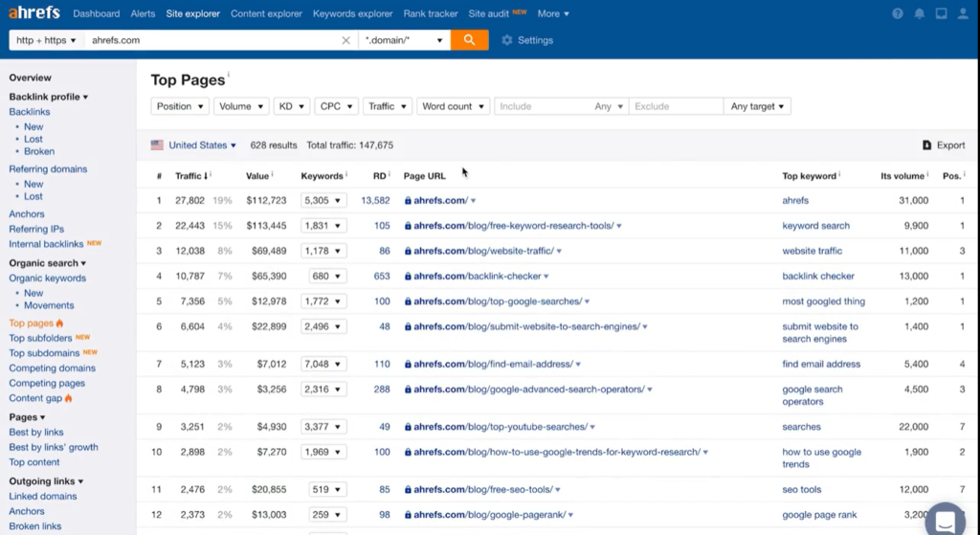The height and width of the screenshot is (535, 980).
Task: Open the Any match dropdown
Action: [x=609, y=106]
